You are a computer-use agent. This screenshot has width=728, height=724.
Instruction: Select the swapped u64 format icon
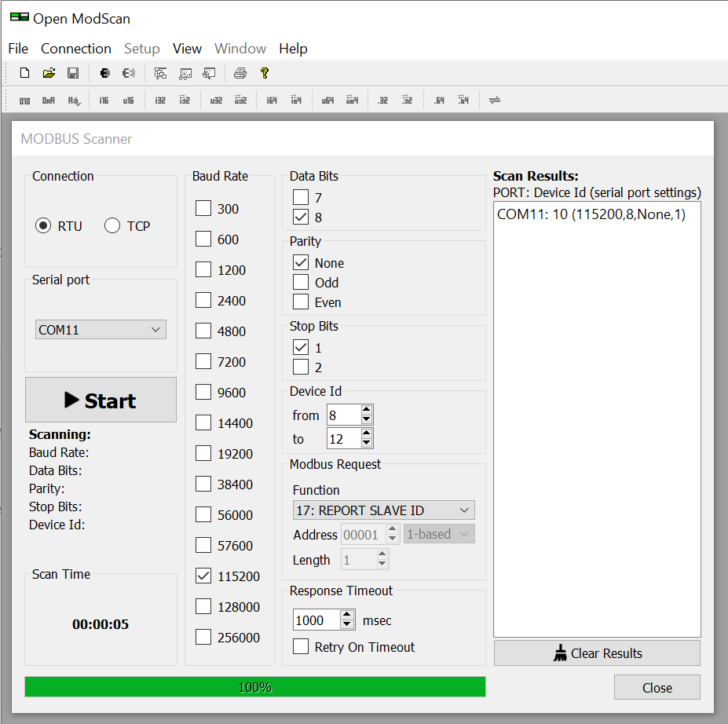click(352, 100)
